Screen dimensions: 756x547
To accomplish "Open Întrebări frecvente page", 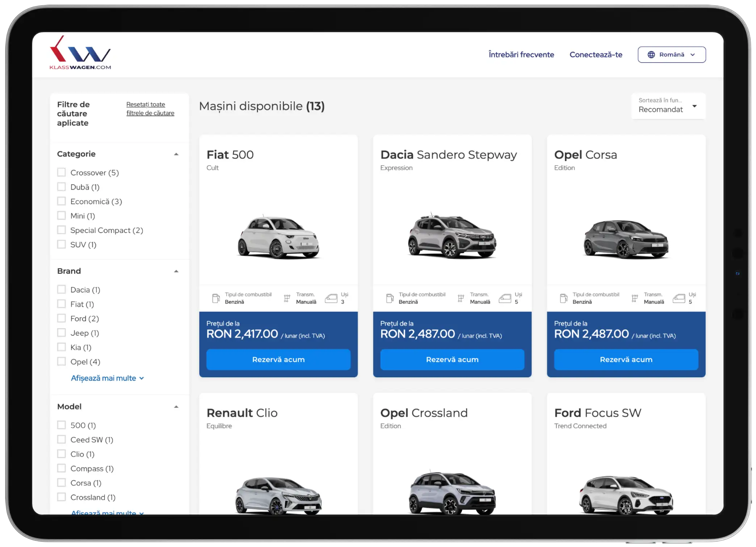I will tap(521, 55).
